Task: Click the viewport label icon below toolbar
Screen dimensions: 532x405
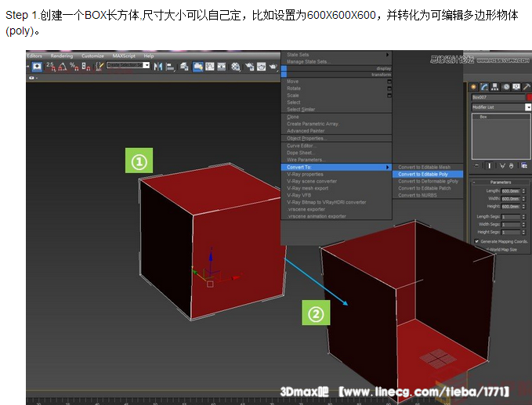Action: (x=32, y=78)
